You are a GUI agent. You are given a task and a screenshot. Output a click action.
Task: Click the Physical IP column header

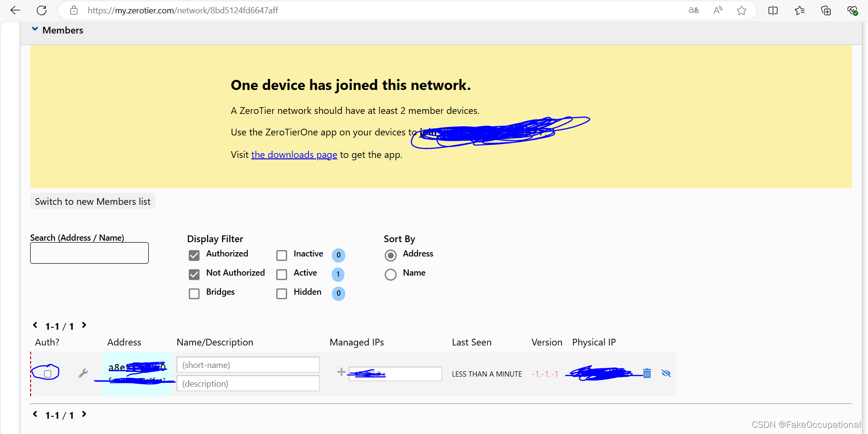pos(594,343)
